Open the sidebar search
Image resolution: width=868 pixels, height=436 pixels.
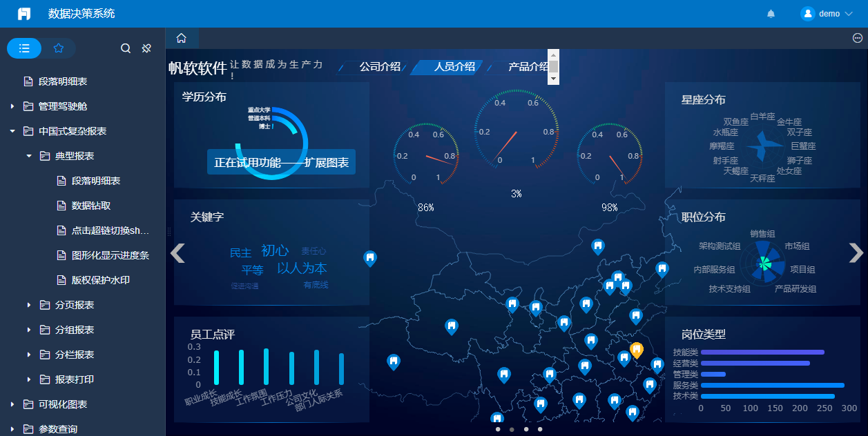pos(126,48)
